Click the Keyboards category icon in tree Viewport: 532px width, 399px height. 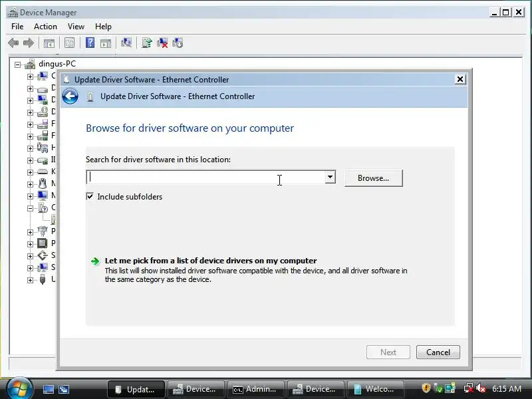click(43, 172)
